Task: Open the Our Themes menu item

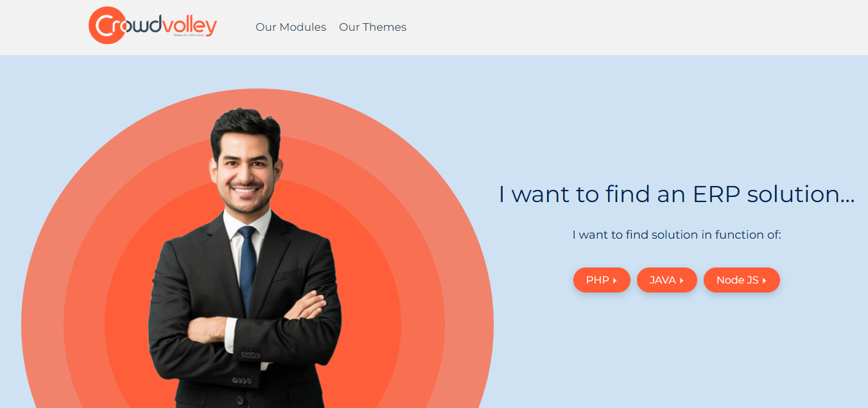Action: pyautogui.click(x=372, y=27)
